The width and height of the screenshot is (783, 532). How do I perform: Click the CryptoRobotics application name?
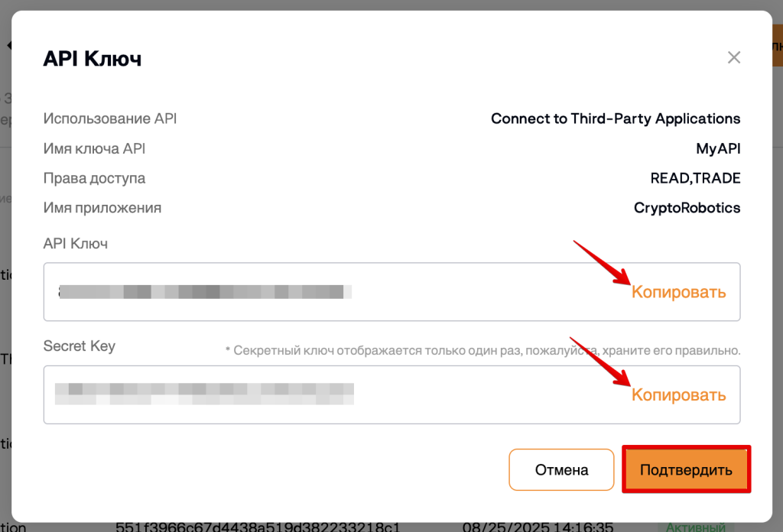[687, 208]
